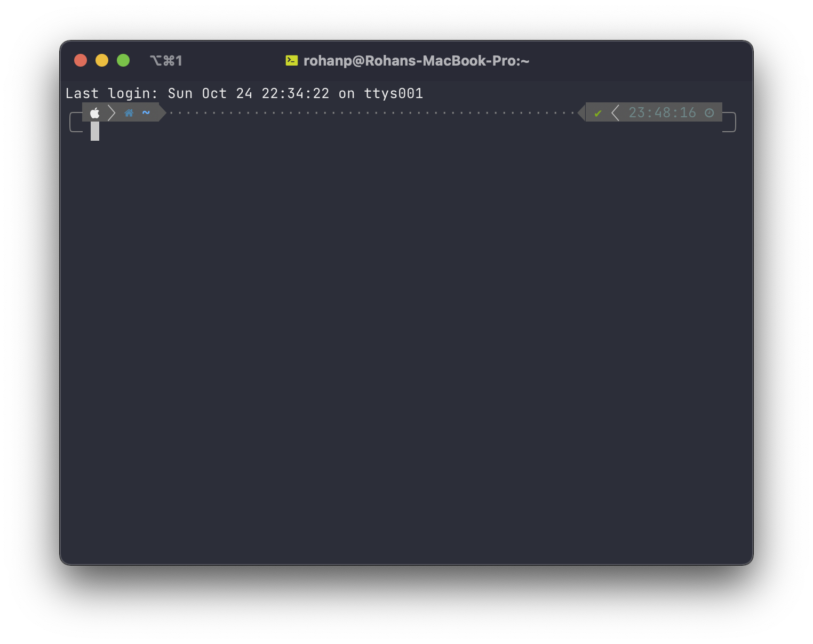Click the left-pointing chevron before the time
Image resolution: width=813 pixels, height=644 pixels.
click(x=615, y=112)
